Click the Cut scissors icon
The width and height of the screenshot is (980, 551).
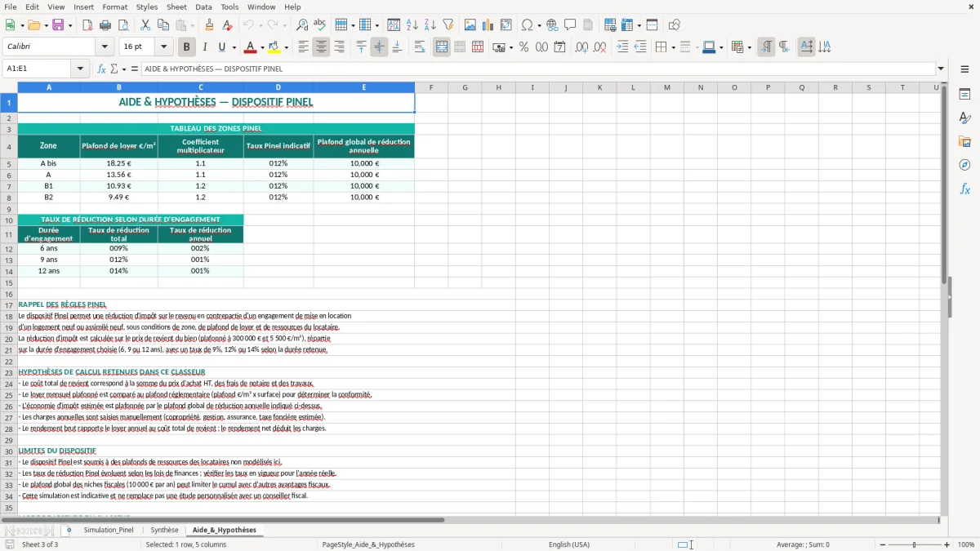point(145,25)
